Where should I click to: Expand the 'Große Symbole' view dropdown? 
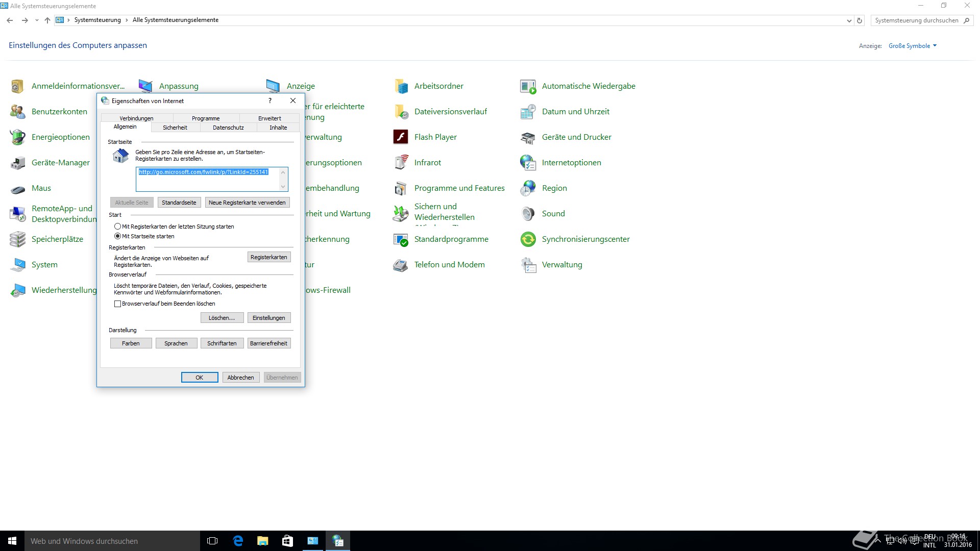tap(913, 46)
